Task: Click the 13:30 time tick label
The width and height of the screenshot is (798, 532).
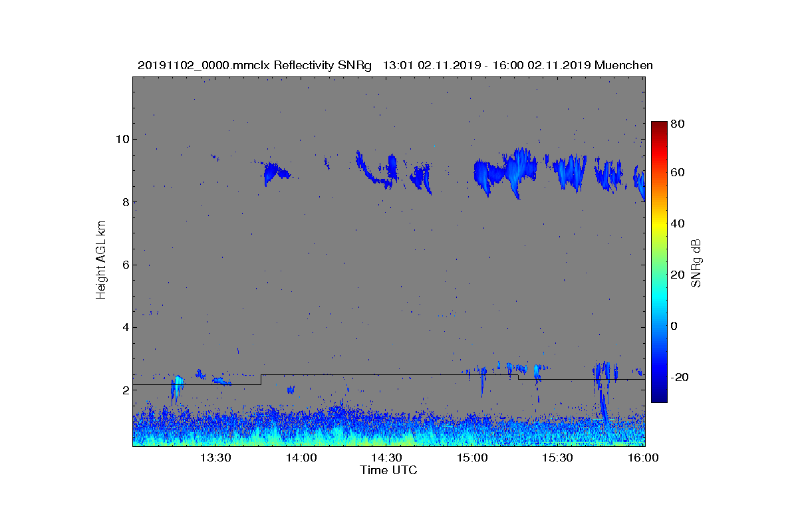Action: click(215, 458)
